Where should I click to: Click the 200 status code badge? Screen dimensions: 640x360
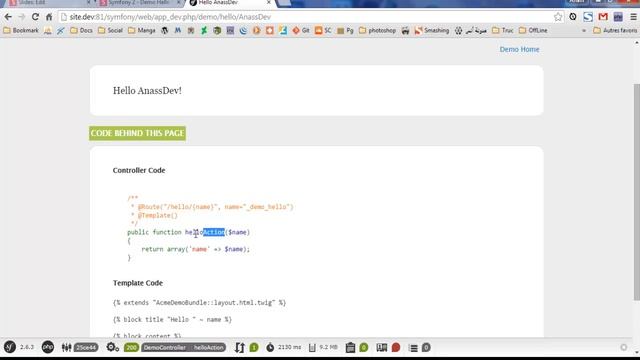(x=131, y=347)
